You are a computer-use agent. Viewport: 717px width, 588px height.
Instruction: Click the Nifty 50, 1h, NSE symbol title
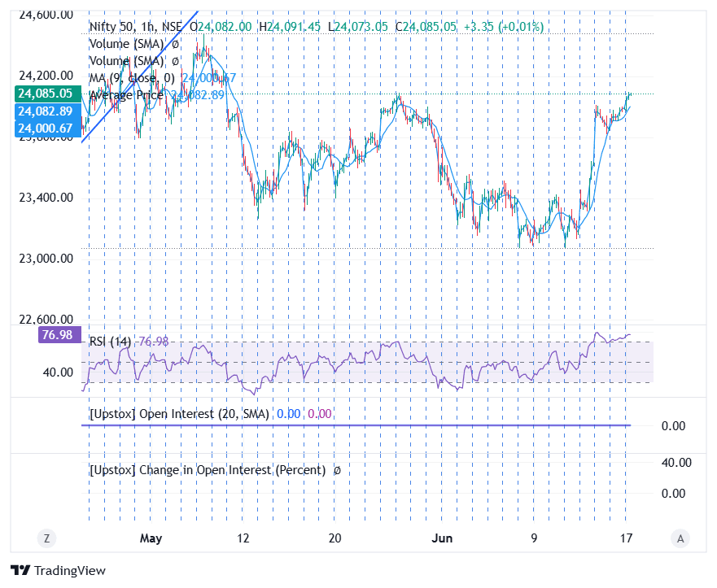tap(135, 27)
